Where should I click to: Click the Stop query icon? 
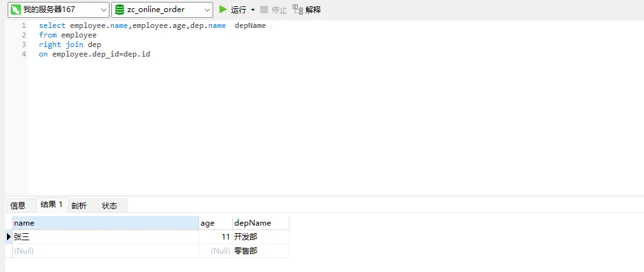pyautogui.click(x=264, y=10)
